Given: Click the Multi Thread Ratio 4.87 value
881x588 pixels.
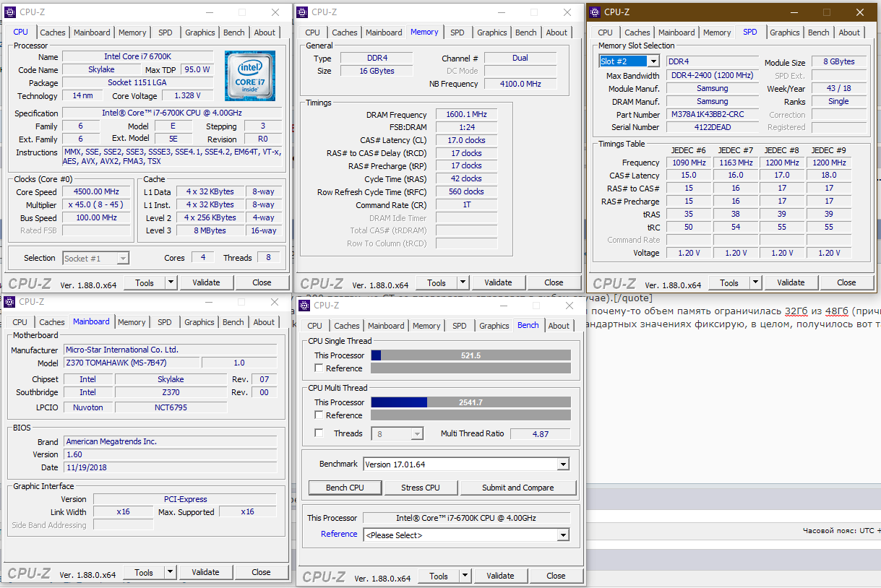Looking at the screenshot, I should [x=540, y=434].
